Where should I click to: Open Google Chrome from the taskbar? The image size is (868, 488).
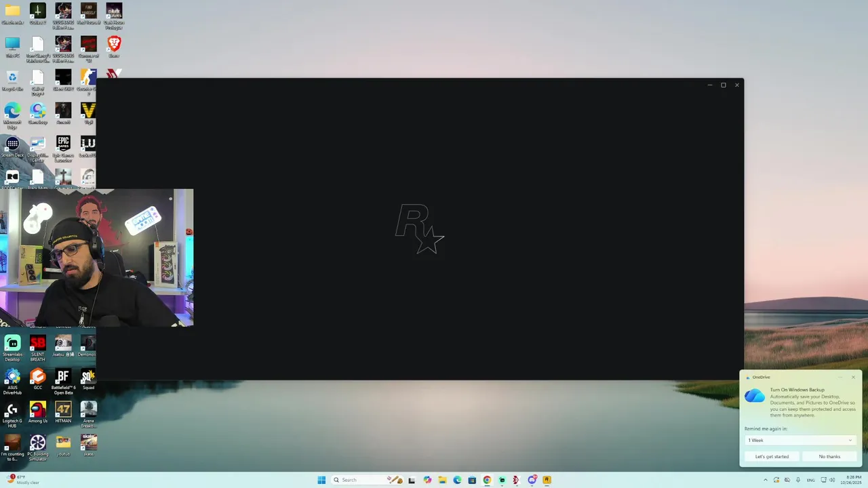pos(487,480)
